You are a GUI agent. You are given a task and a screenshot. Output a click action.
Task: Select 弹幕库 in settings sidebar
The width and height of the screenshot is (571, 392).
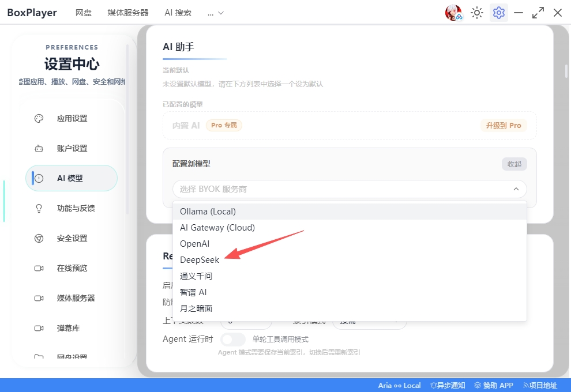(72, 329)
